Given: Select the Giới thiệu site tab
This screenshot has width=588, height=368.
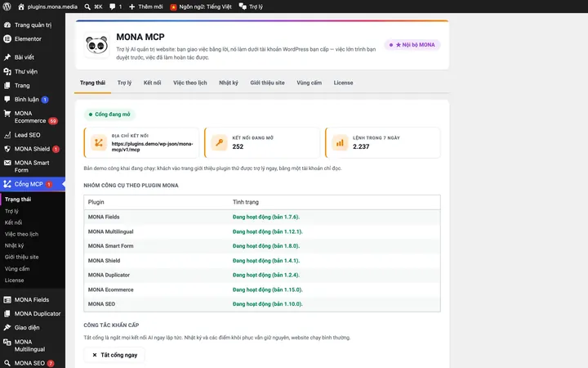Looking at the screenshot, I should [267, 83].
